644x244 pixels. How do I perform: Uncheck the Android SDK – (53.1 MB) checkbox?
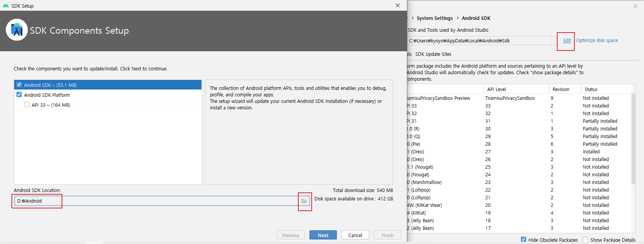19,85
